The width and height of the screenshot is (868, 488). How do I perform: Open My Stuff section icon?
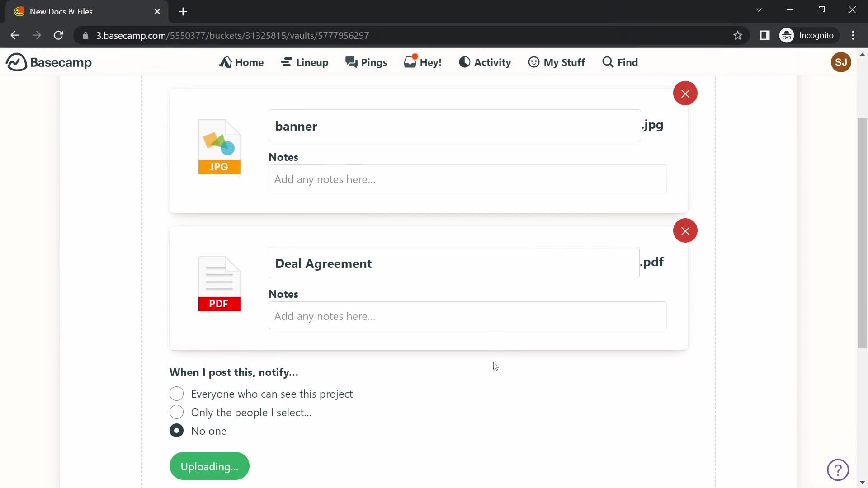click(533, 62)
